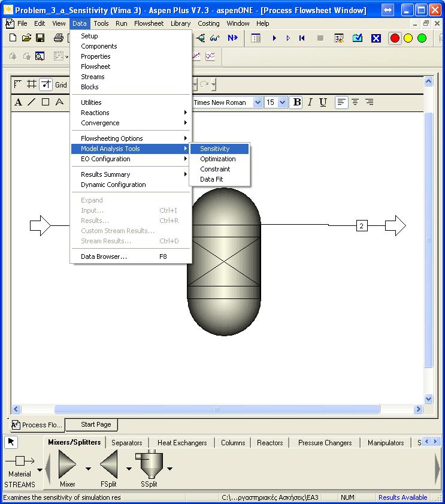Expand the Mixer icon variants dropdown
This screenshot has height=504, width=445.
click(x=88, y=469)
